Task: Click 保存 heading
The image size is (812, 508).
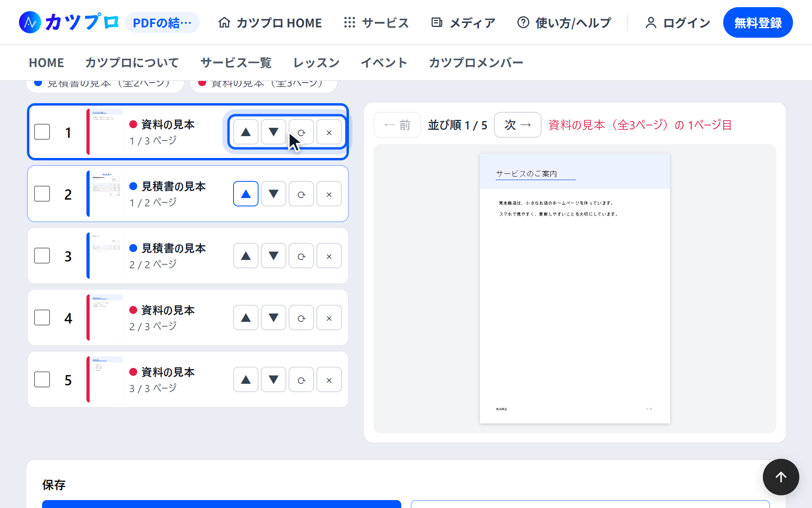Action: pyautogui.click(x=54, y=485)
